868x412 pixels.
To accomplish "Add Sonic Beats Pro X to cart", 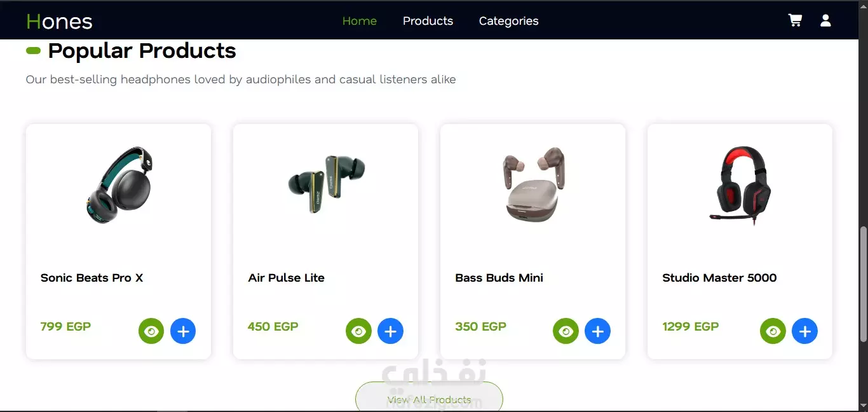I will click(183, 331).
